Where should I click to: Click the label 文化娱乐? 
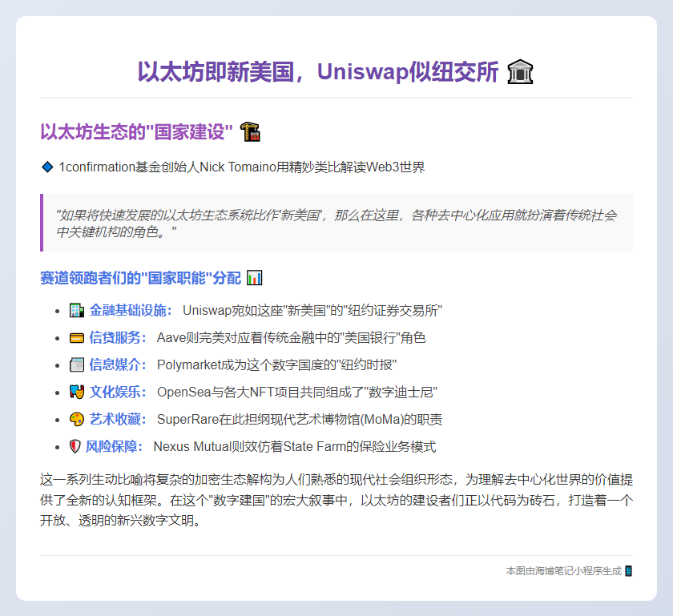click(118, 392)
